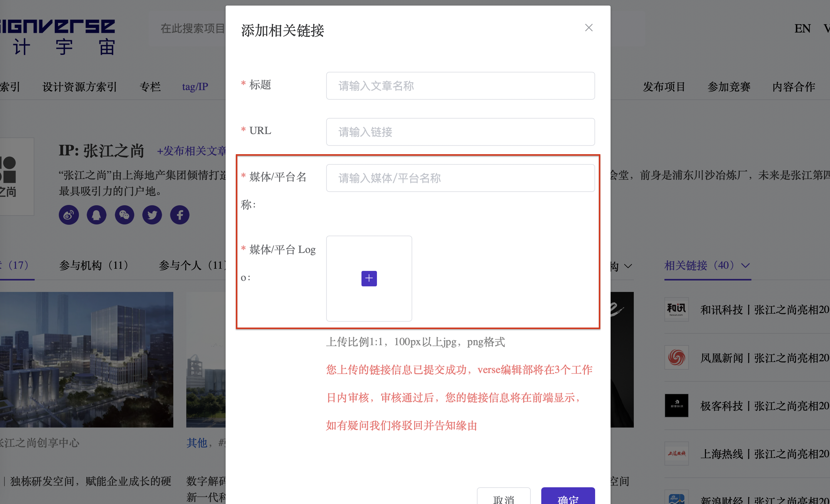The image size is (830, 504).
Task: Type in the 标题 input field
Action: (x=460, y=85)
